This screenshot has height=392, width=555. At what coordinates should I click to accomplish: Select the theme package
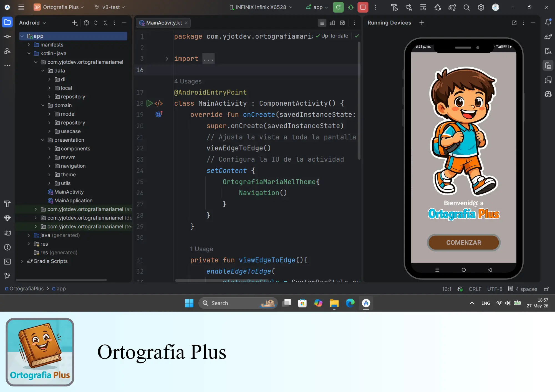68,175
